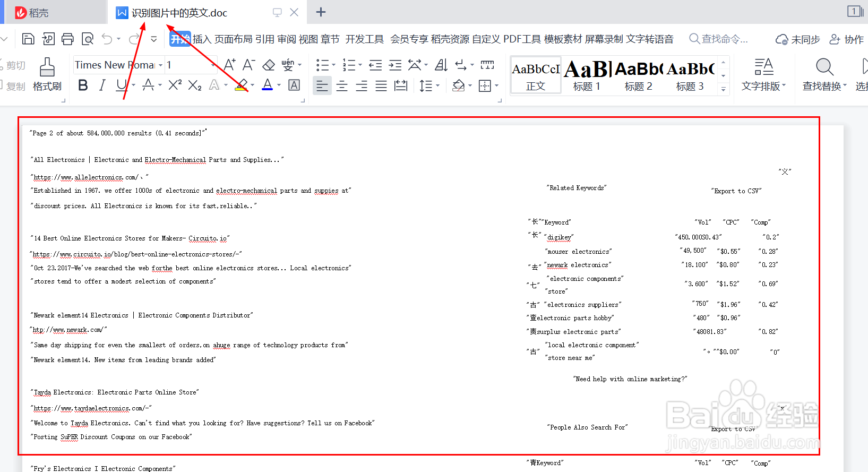868x472 pixels.
Task: Select align left paragraph
Action: coord(322,85)
